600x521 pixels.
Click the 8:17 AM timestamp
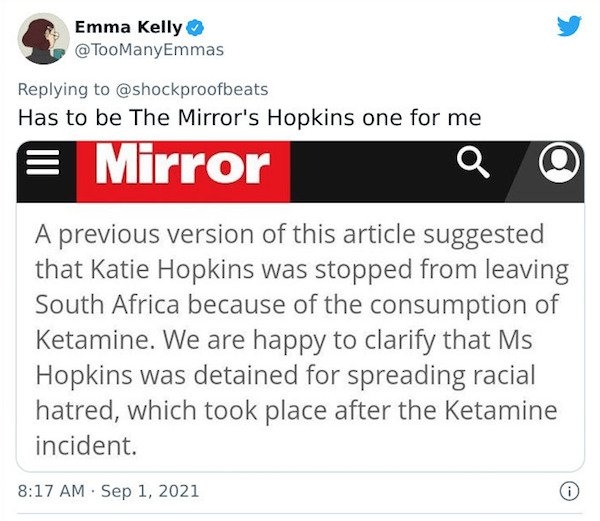pos(48,490)
